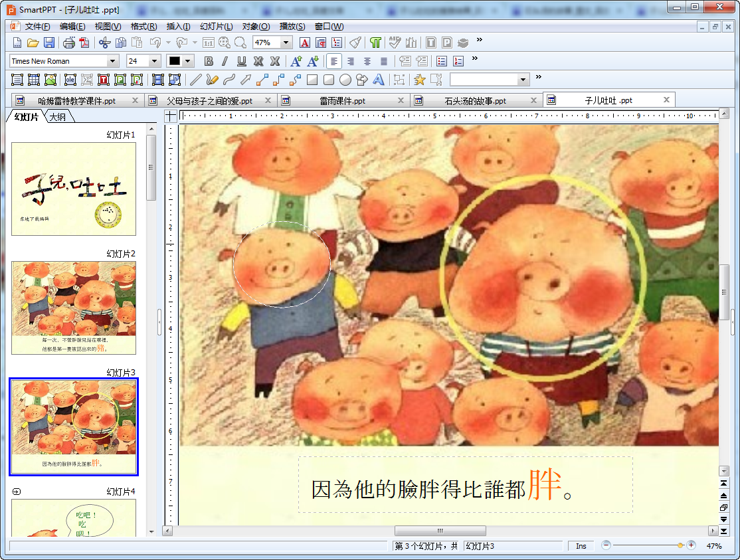Undo the last action

155,43
